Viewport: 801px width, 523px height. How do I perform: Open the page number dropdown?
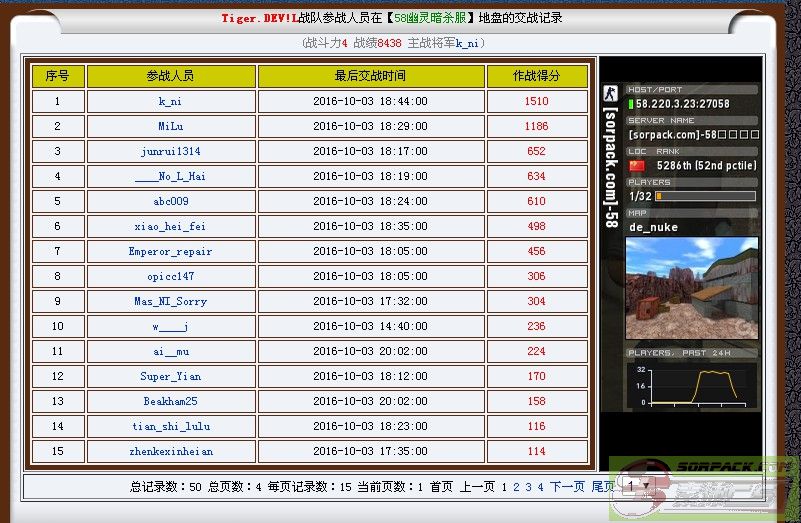[637, 487]
